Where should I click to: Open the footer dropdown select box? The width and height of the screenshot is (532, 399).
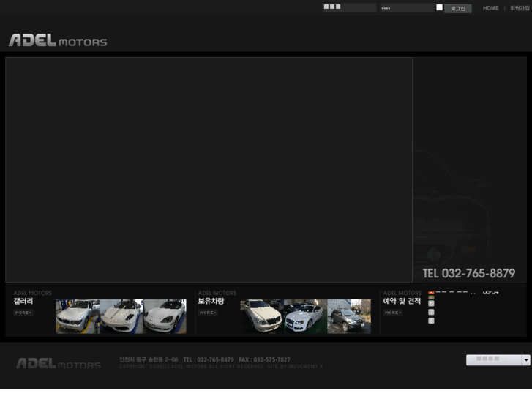click(493, 359)
